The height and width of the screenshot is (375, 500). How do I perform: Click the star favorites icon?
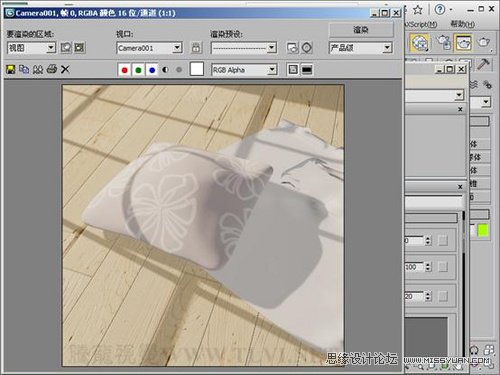click(418, 9)
